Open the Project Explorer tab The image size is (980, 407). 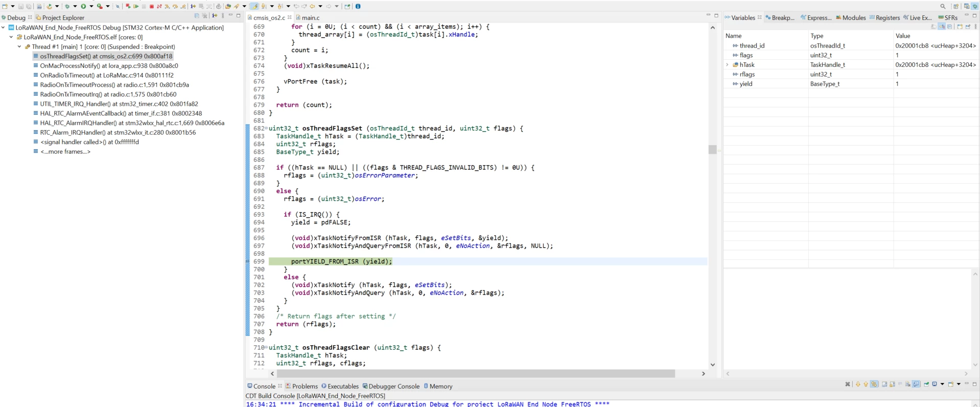(x=59, y=17)
